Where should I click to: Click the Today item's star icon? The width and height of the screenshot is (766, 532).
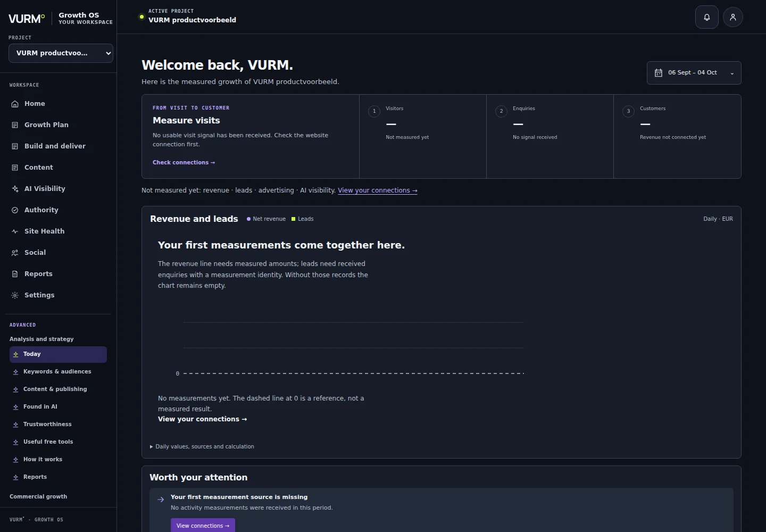(16, 354)
